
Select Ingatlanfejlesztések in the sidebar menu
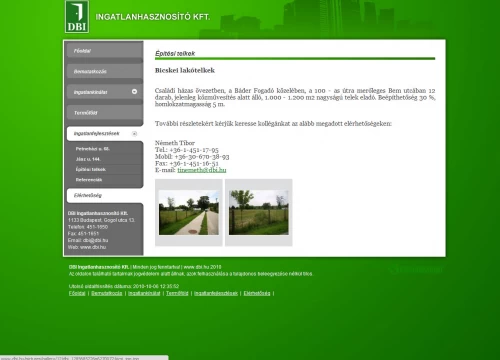click(x=105, y=133)
